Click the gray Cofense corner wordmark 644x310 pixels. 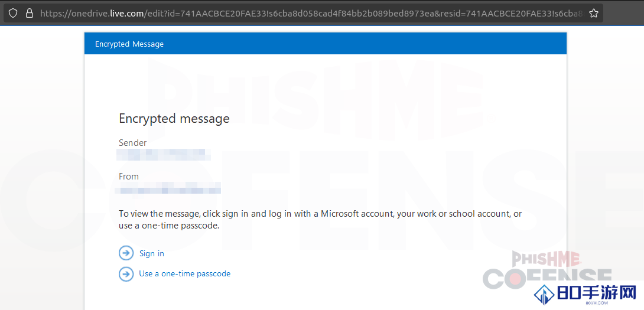[x=547, y=278]
